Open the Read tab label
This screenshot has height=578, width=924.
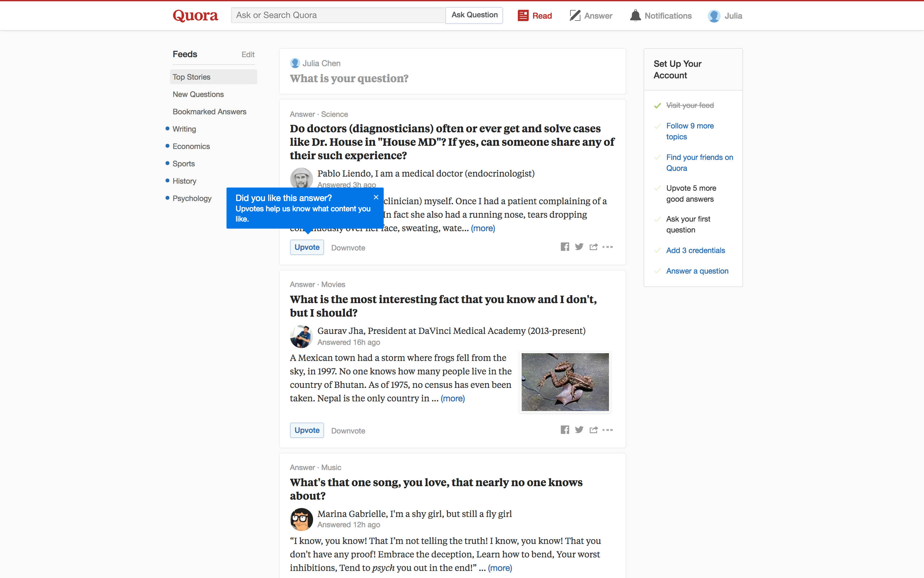[542, 16]
